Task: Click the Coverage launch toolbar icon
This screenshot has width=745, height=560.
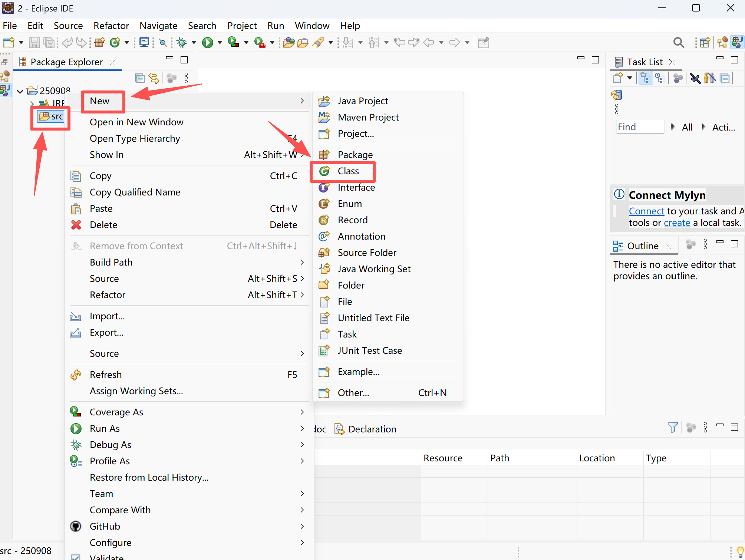Action: [233, 43]
